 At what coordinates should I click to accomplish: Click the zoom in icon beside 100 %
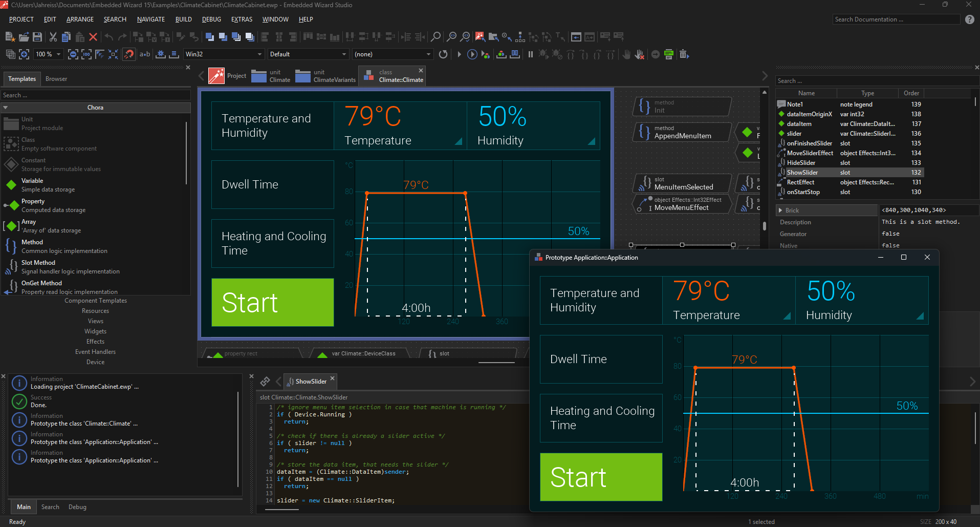point(24,54)
